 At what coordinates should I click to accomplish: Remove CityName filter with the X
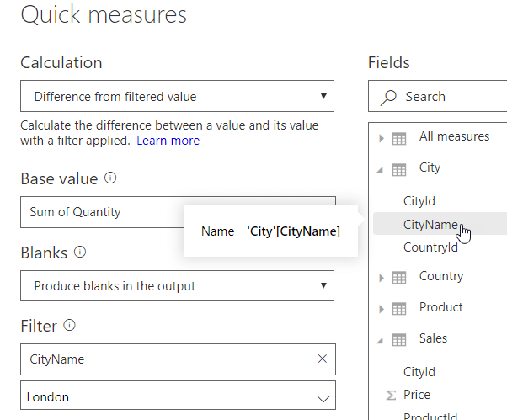(x=322, y=359)
